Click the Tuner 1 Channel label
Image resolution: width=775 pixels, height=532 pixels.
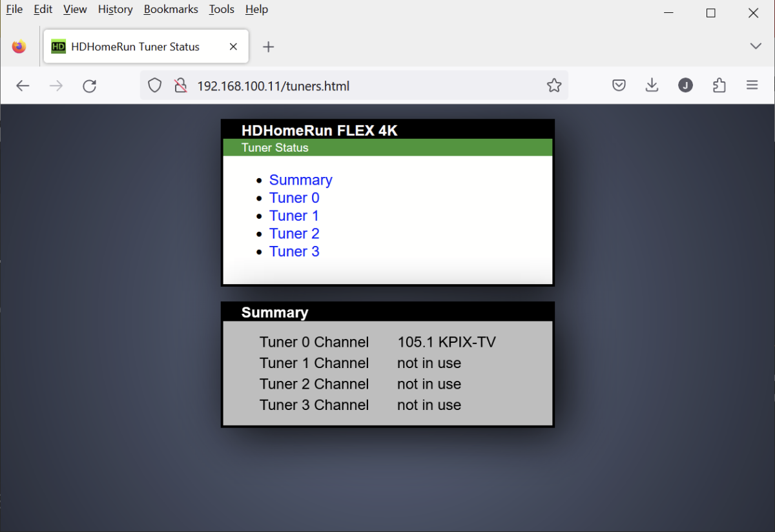pos(315,363)
